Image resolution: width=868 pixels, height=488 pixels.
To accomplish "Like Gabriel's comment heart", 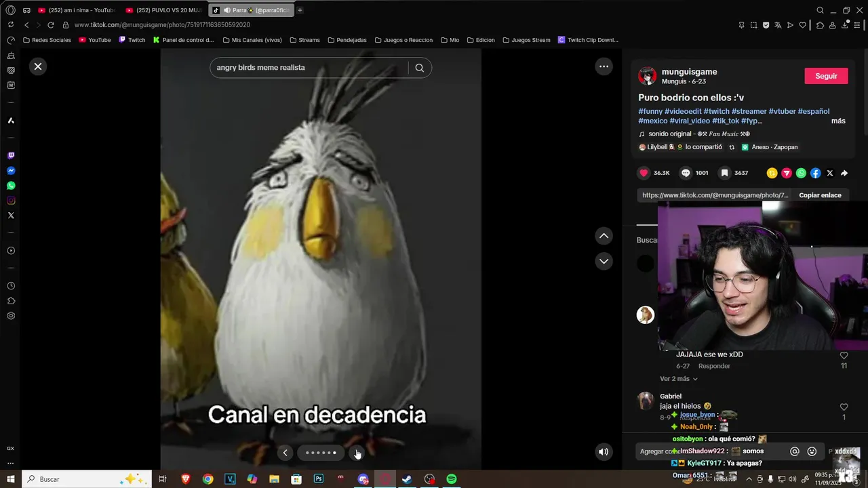I will tap(844, 407).
